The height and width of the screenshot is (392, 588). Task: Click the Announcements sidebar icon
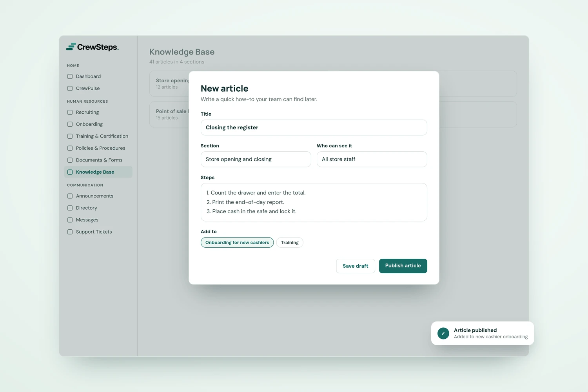70,196
